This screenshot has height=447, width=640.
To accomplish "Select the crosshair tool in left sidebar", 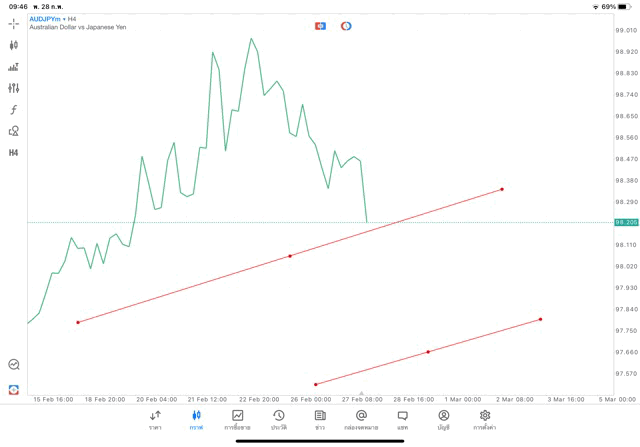I will click(x=14, y=23).
